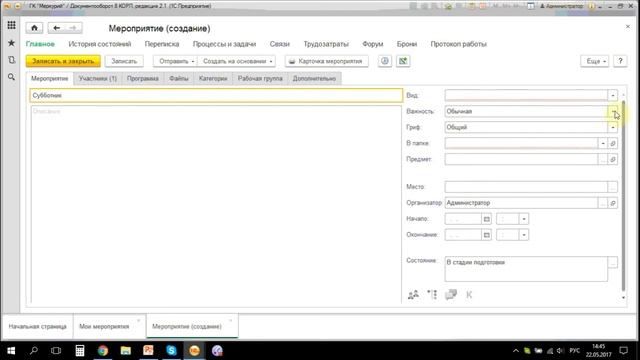Open help with the question mark button
Viewport: 640px width, 360px height.
pyautogui.click(x=620, y=61)
